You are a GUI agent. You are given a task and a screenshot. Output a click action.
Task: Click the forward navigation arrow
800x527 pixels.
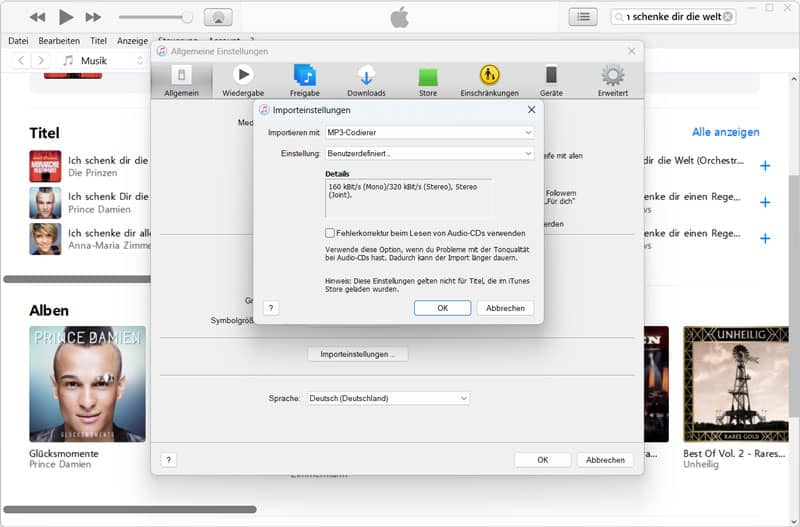coord(41,61)
